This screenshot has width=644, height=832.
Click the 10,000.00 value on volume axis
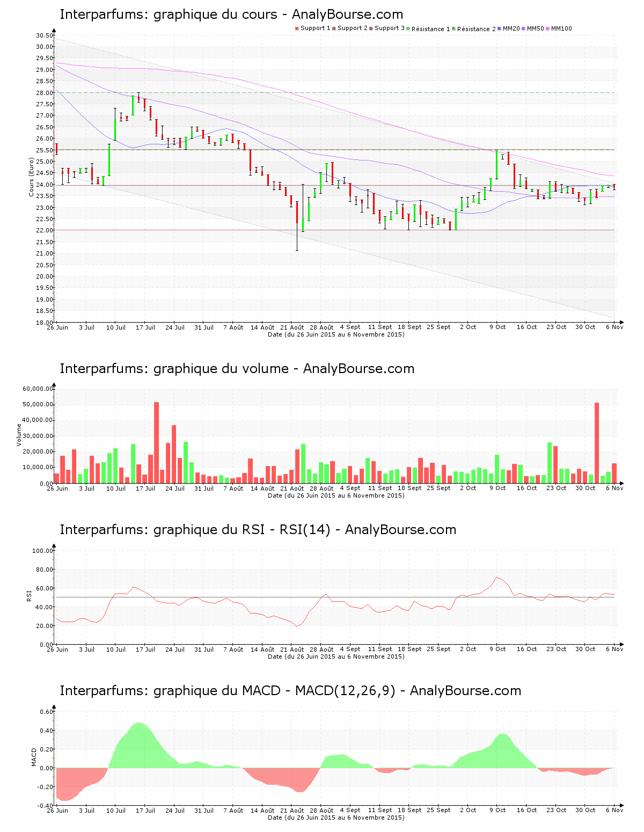point(38,468)
